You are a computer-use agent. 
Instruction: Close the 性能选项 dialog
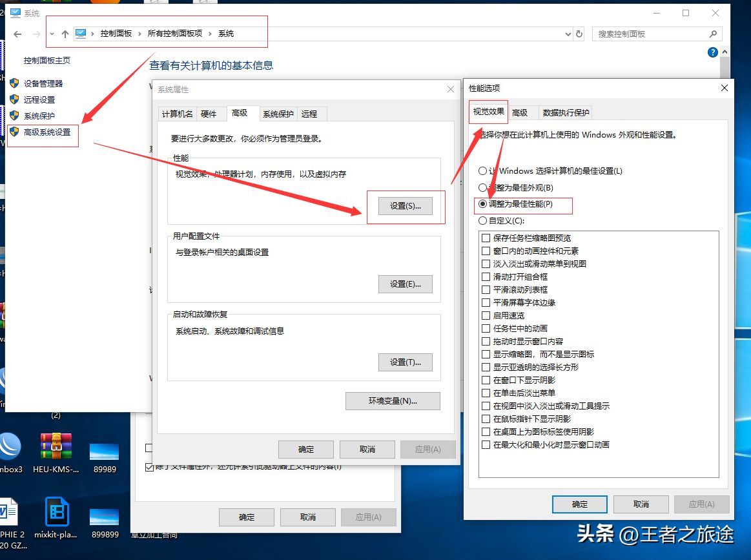coord(724,88)
